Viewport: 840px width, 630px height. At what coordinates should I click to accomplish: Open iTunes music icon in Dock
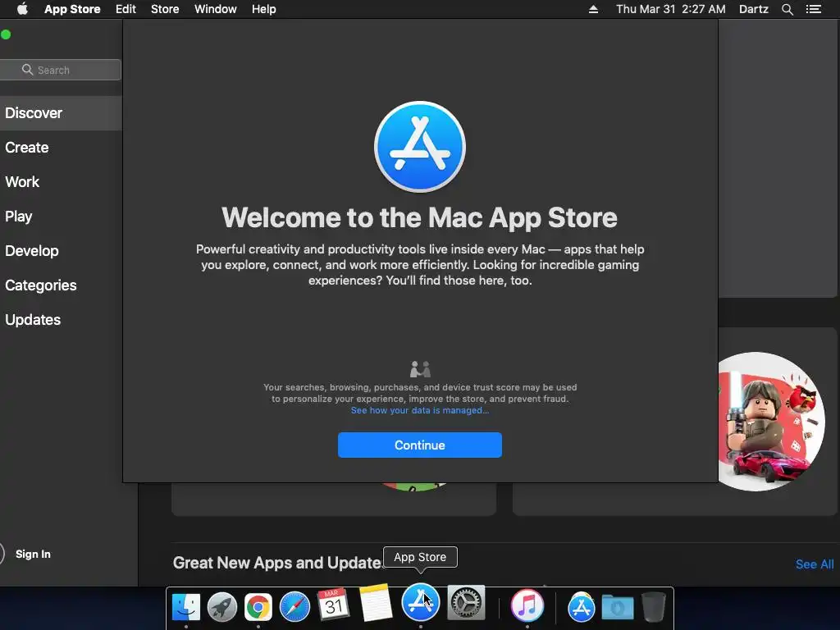tap(527, 605)
